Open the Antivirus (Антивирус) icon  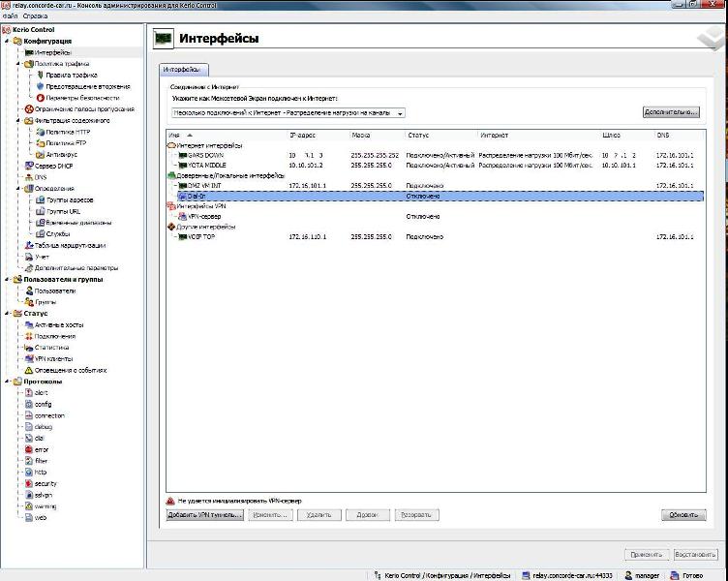(40, 154)
